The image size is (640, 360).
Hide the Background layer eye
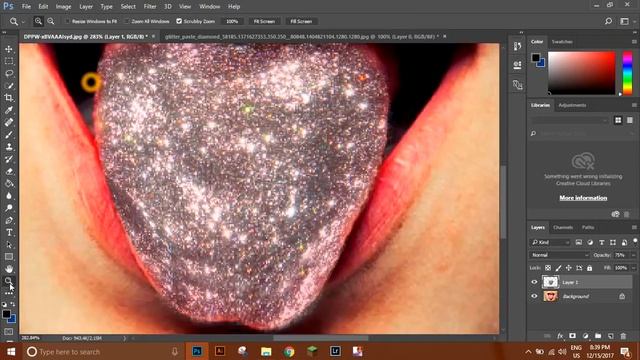[534, 296]
